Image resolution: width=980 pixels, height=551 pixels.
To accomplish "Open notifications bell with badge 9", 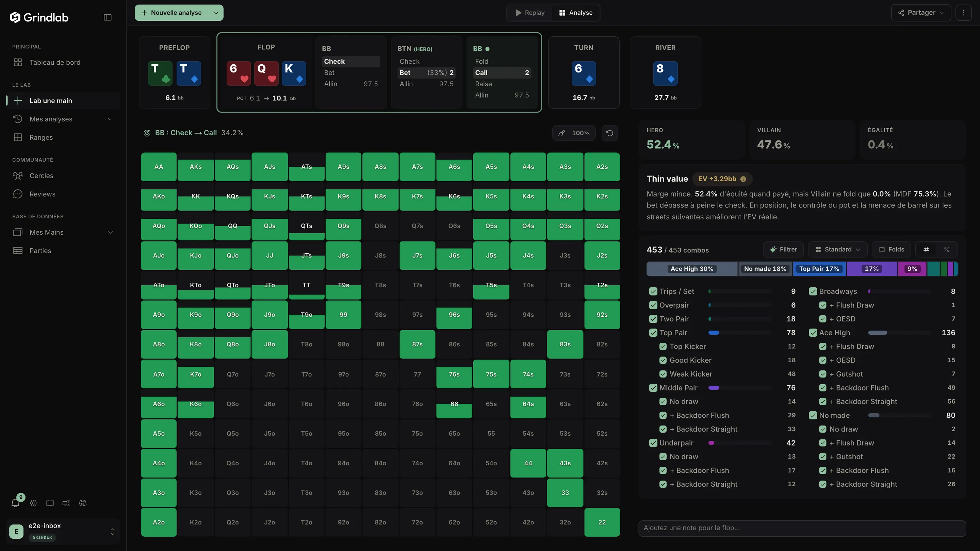I will (x=16, y=503).
